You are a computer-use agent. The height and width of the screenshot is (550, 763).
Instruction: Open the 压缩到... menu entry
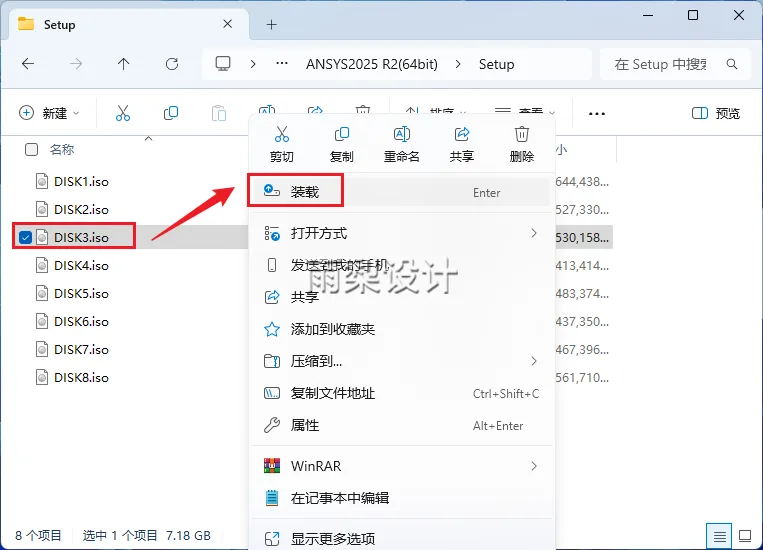click(402, 361)
